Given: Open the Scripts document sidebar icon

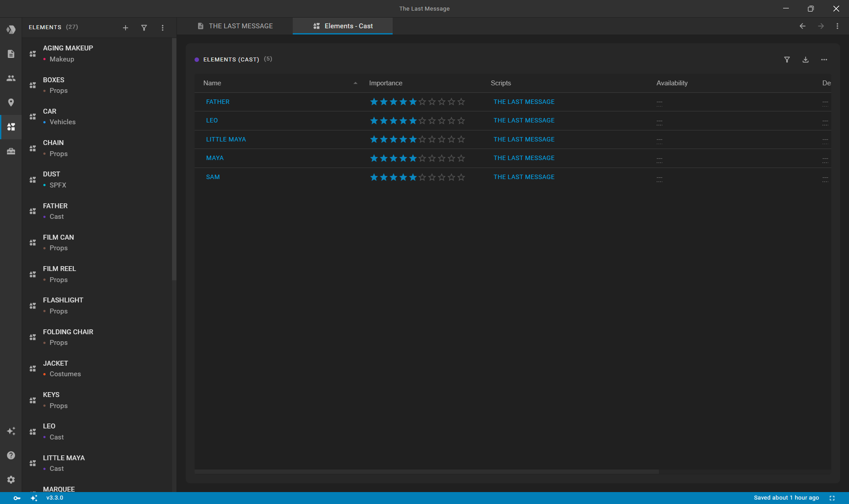Looking at the screenshot, I should (x=11, y=54).
